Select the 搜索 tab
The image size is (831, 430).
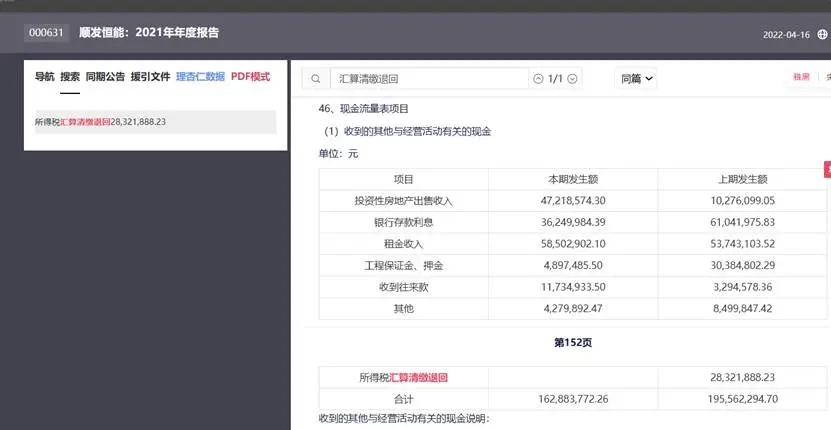coord(70,77)
